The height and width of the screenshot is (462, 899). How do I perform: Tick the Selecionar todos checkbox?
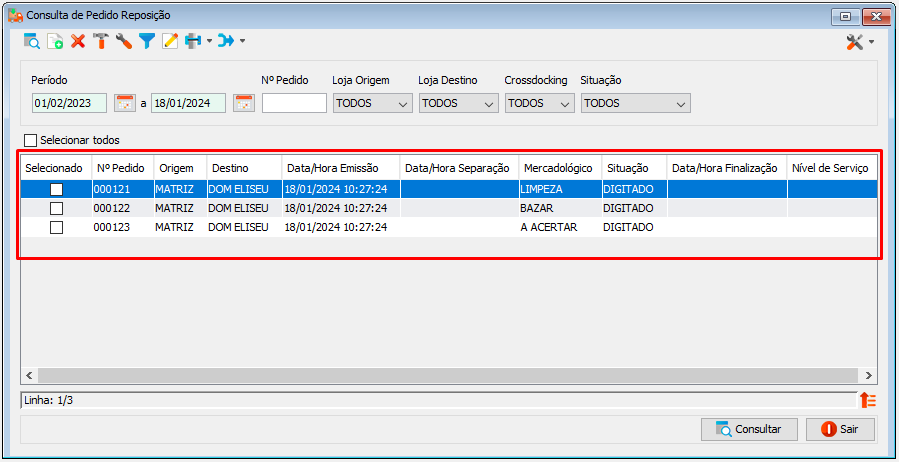(30, 140)
